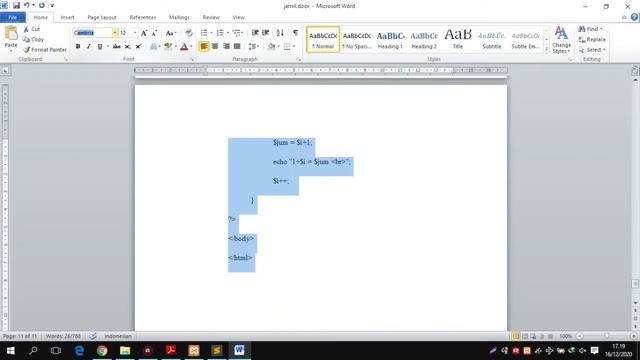Redo the last action
640x360 pixels.
pyautogui.click(x=42, y=5)
